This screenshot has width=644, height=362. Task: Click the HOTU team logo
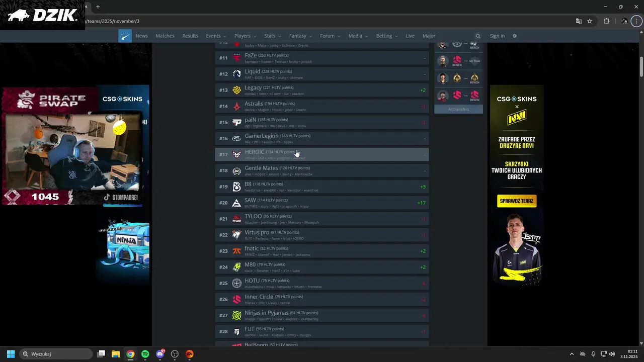(x=236, y=283)
